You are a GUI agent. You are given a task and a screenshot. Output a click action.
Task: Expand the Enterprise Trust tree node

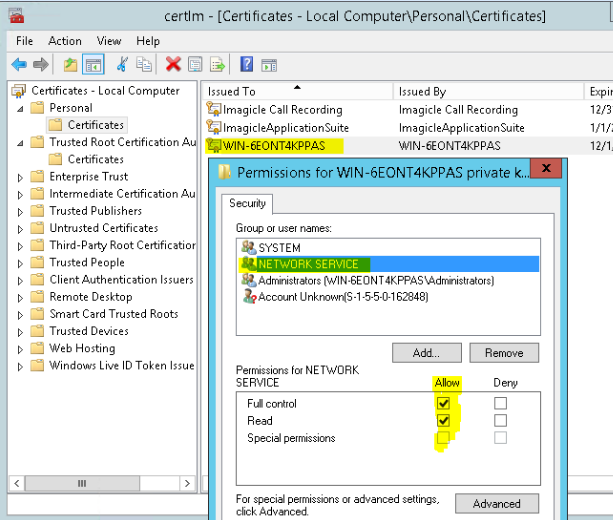pos(22,177)
